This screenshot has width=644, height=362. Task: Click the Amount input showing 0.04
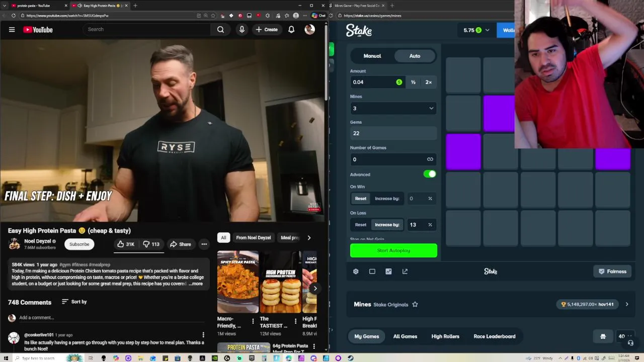377,82
